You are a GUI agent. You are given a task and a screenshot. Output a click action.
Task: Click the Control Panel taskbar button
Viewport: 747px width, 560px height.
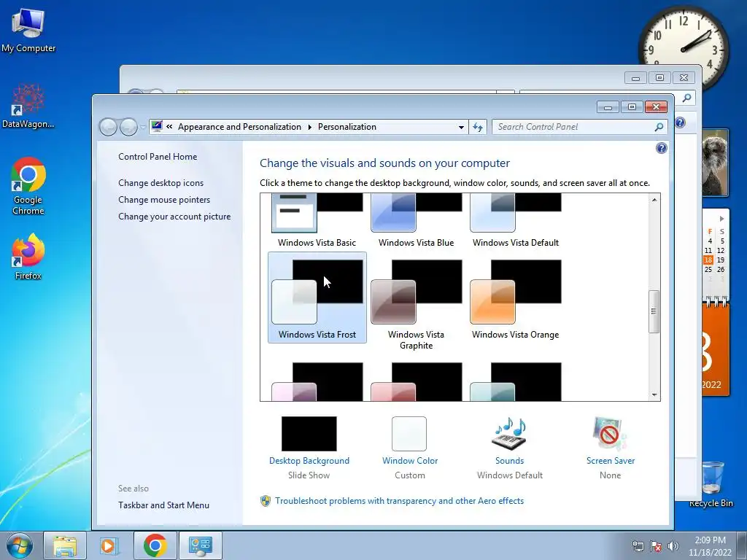[200, 545]
